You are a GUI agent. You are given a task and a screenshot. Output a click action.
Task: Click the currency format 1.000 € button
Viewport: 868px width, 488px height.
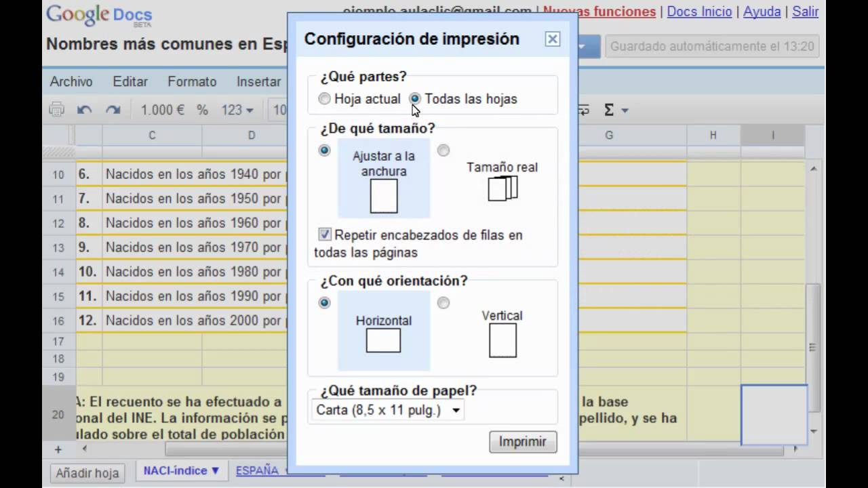coord(162,110)
